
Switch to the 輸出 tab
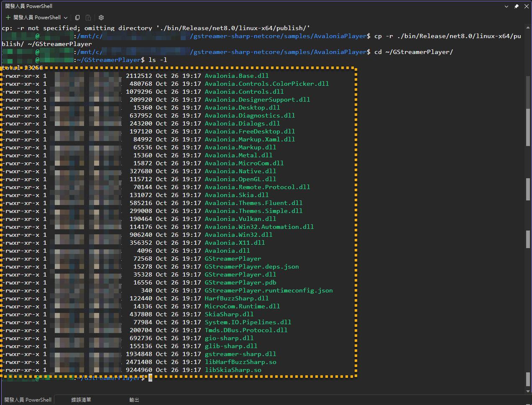[134, 400]
